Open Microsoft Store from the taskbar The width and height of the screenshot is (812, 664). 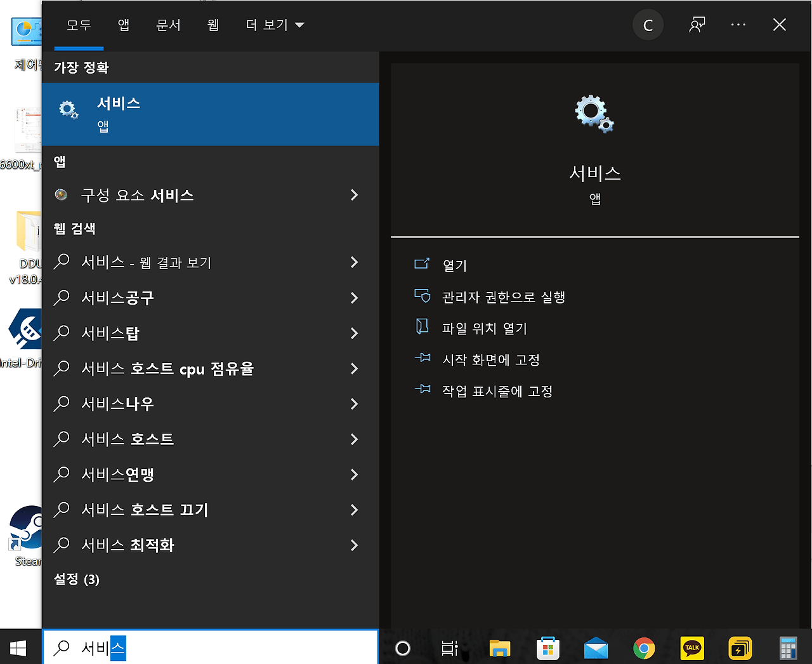click(x=547, y=648)
